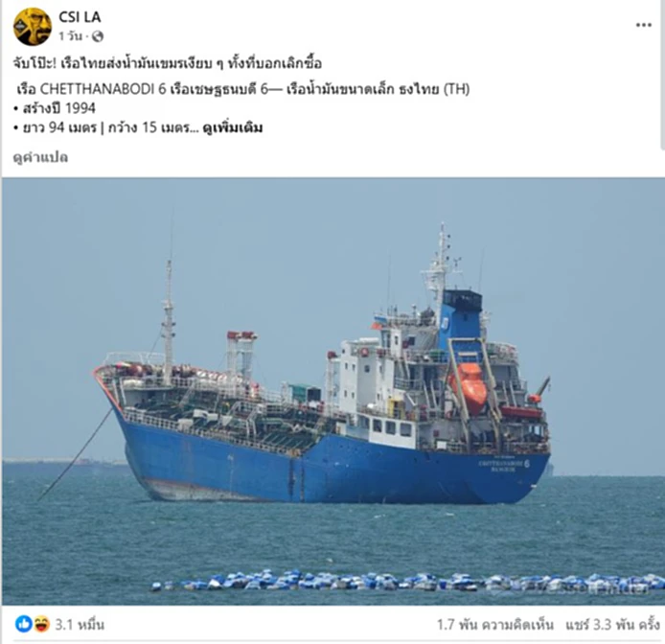Show the 3.1 หมื่น reactions list

(80, 625)
